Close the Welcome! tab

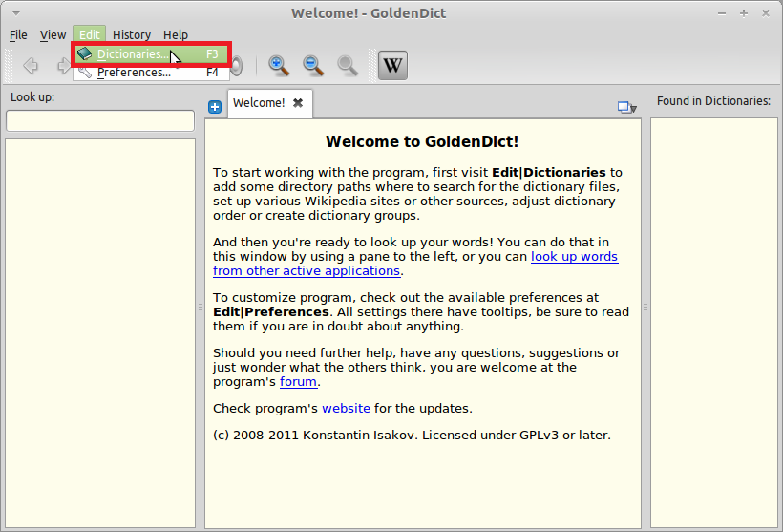pos(298,103)
